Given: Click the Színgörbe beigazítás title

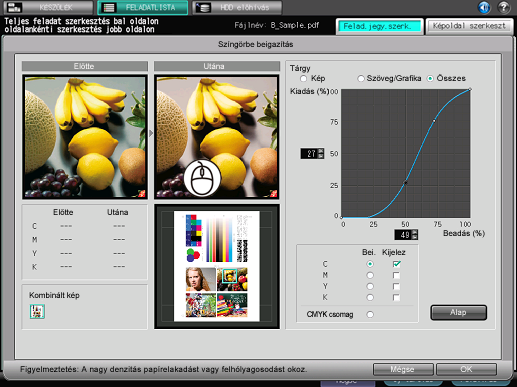Looking at the screenshot, I should point(256,44).
